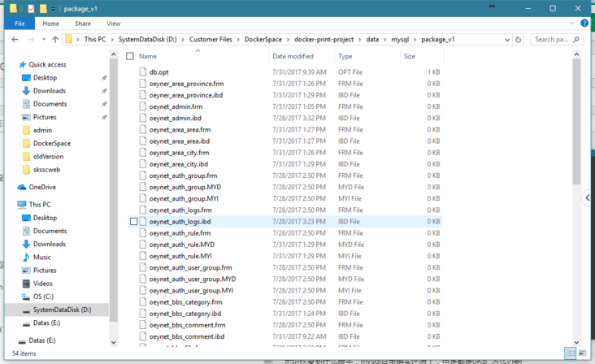Open the Downloads folder under Quick access
The width and height of the screenshot is (595, 364).
point(49,91)
